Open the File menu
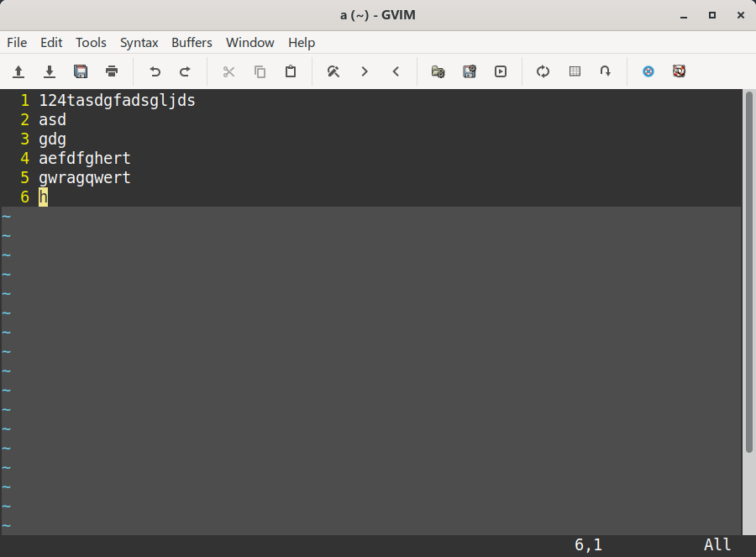 (x=17, y=43)
